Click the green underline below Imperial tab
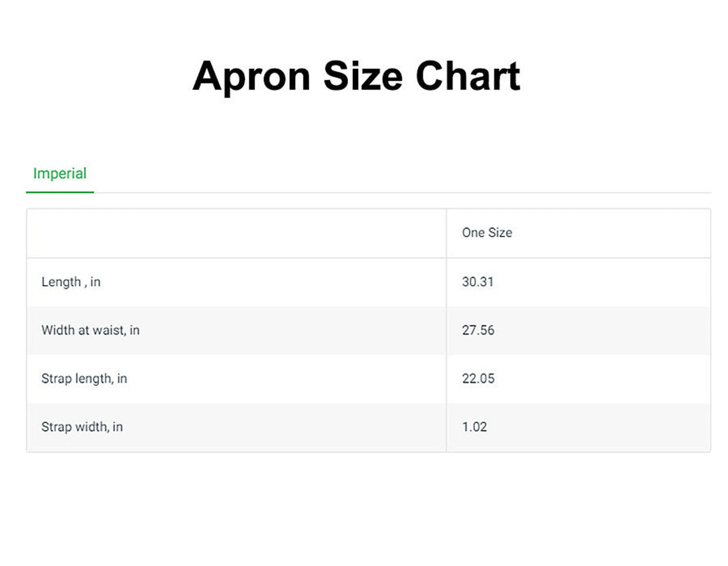The width and height of the screenshot is (728, 566). 60,192
